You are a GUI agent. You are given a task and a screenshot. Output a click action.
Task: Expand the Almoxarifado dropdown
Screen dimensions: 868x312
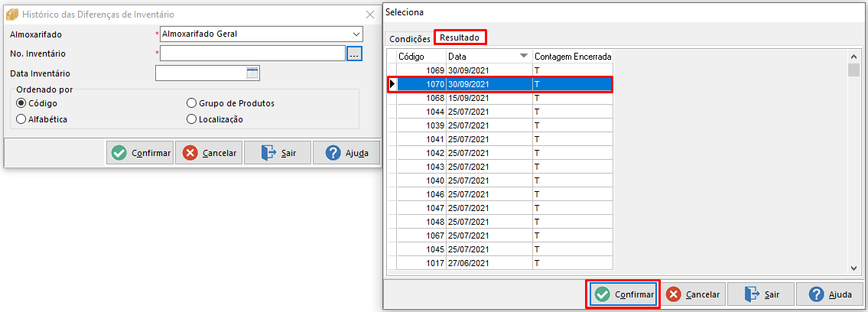(356, 34)
